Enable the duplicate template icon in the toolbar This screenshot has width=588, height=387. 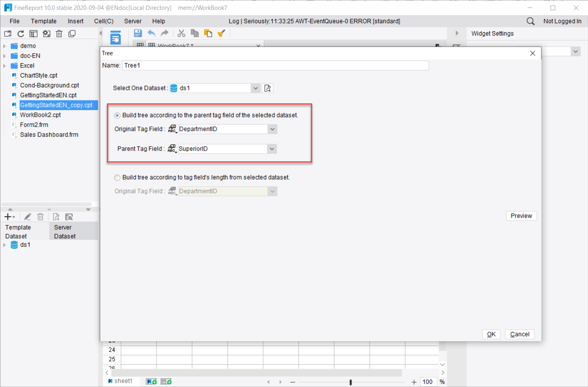click(x=72, y=34)
